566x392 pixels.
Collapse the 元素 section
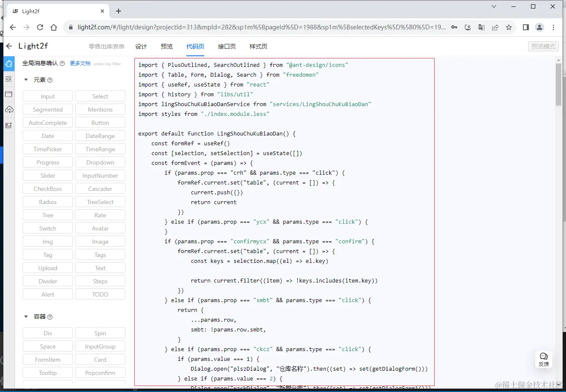coord(26,80)
